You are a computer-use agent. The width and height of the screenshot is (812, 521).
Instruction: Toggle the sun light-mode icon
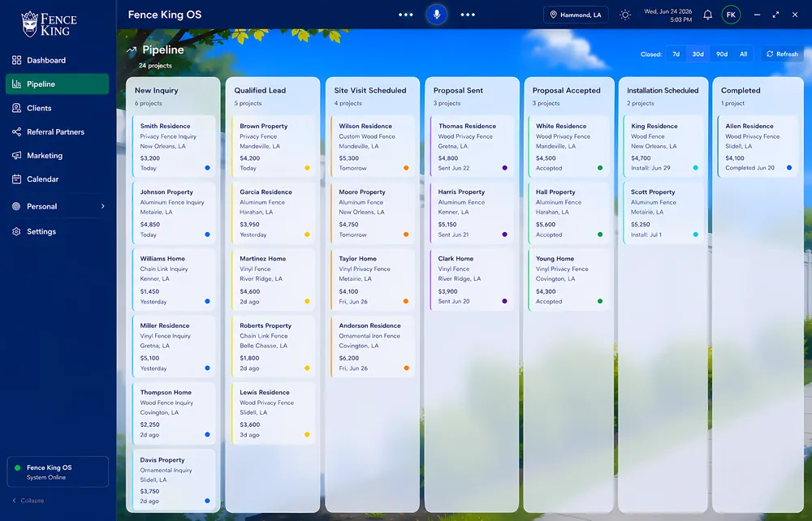625,15
